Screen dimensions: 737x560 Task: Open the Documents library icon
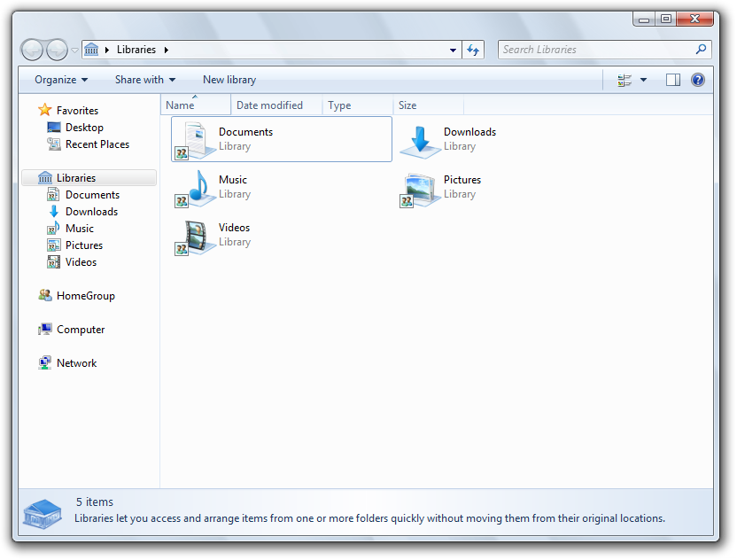coord(194,140)
